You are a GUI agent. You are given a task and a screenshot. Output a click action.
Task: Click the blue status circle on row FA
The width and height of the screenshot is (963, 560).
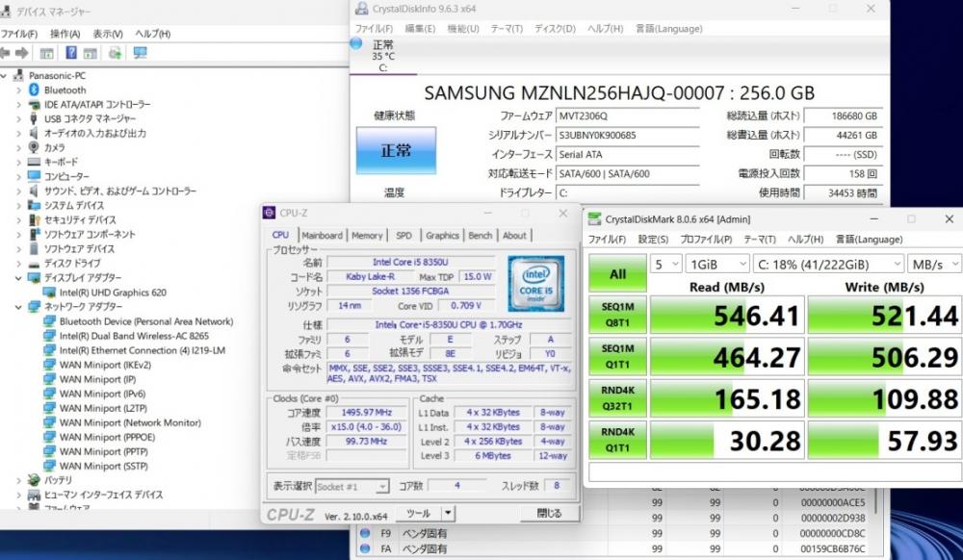[365, 548]
